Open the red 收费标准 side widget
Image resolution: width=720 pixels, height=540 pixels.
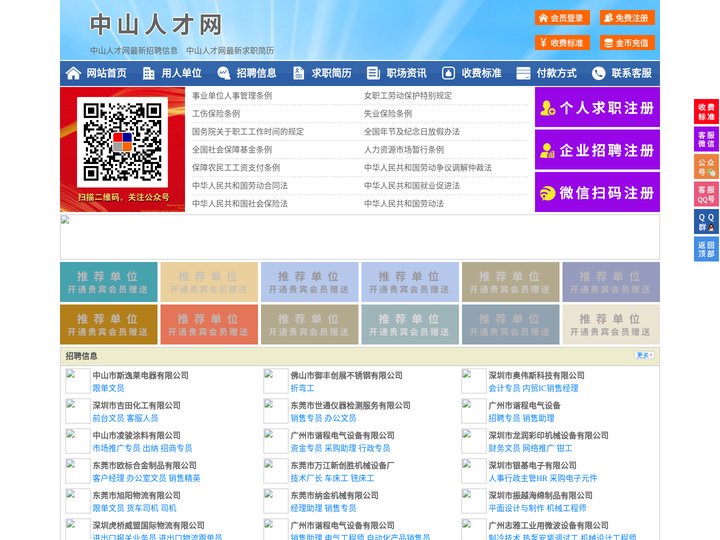click(x=706, y=112)
